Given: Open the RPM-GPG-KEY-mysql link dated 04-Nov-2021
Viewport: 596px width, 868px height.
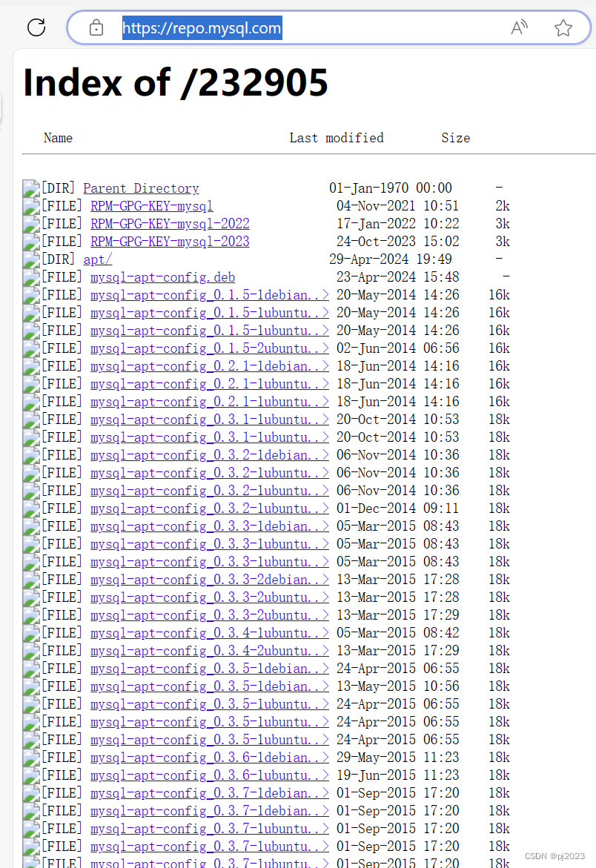Looking at the screenshot, I should pyautogui.click(x=152, y=206).
